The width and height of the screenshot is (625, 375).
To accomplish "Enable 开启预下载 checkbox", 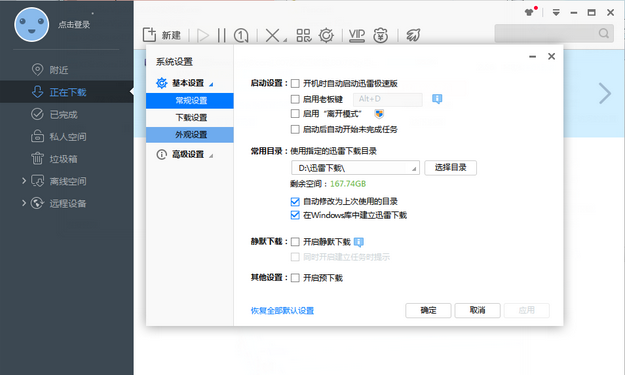I will coord(295,278).
